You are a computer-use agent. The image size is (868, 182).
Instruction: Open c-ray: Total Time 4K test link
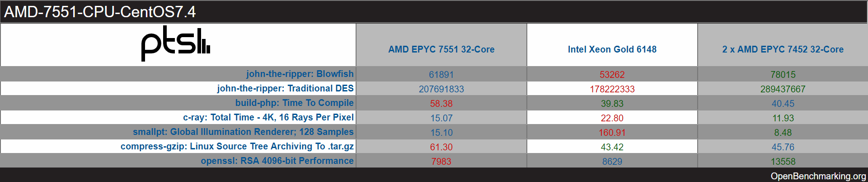click(268, 117)
